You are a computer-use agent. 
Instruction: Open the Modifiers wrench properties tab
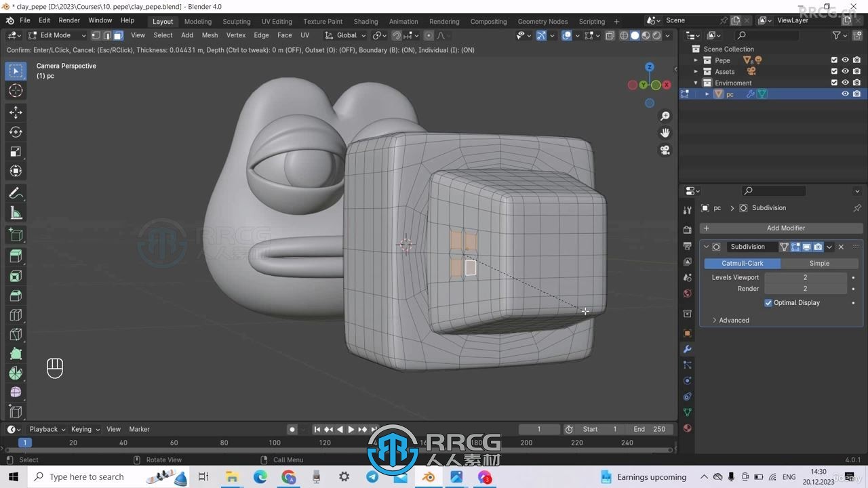tap(688, 349)
